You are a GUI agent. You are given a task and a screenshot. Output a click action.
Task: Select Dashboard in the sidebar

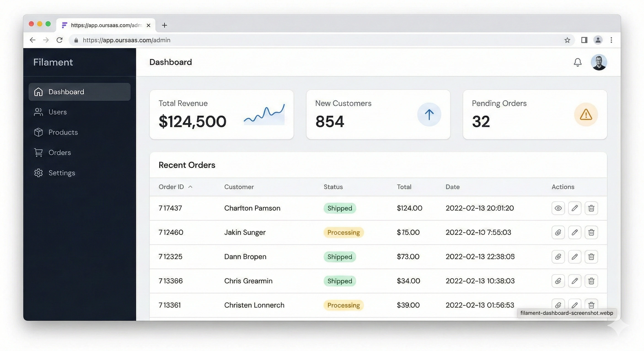[x=66, y=92]
